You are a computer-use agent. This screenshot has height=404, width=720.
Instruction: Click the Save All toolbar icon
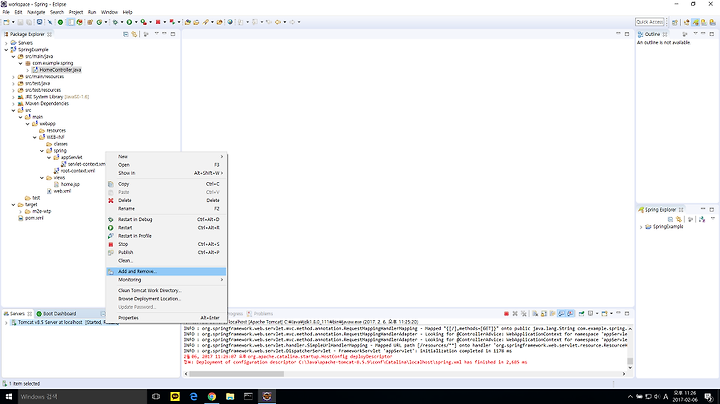point(29,22)
